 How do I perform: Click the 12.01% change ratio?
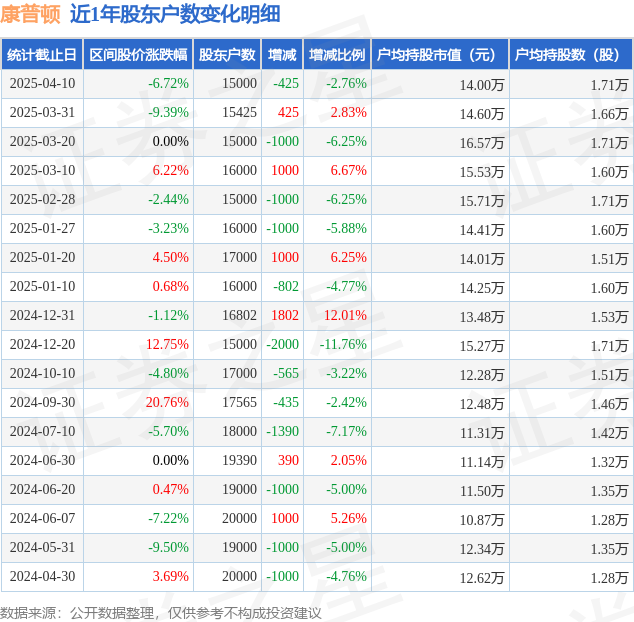[x=345, y=315]
